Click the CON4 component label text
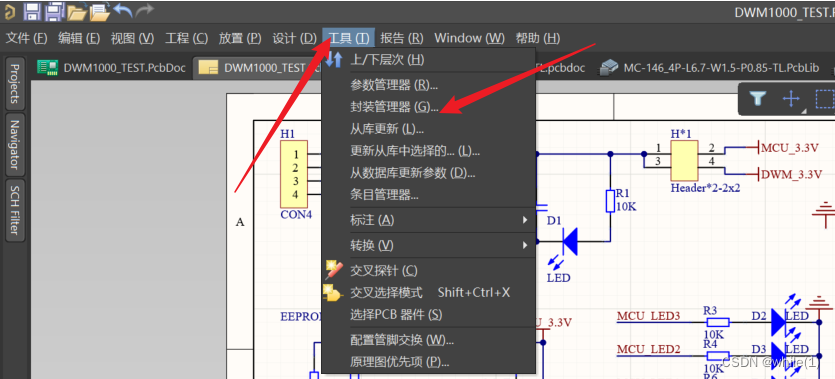Viewport: 835px width, 379px height. 296,215
